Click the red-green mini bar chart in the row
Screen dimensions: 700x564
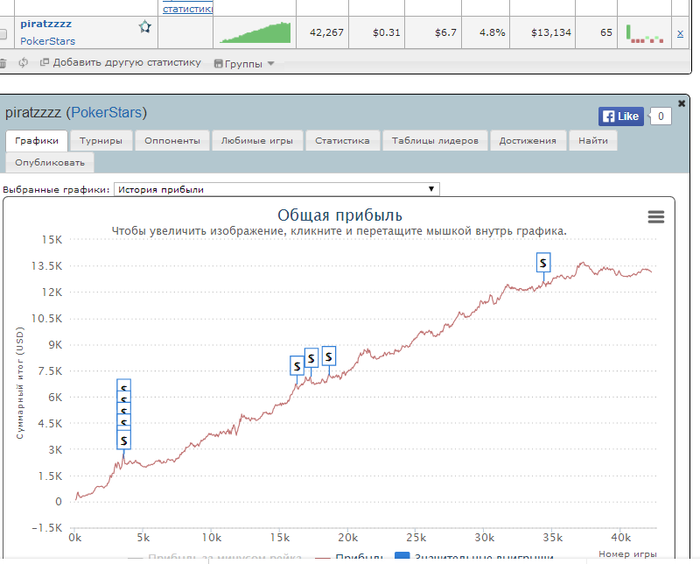point(645,34)
